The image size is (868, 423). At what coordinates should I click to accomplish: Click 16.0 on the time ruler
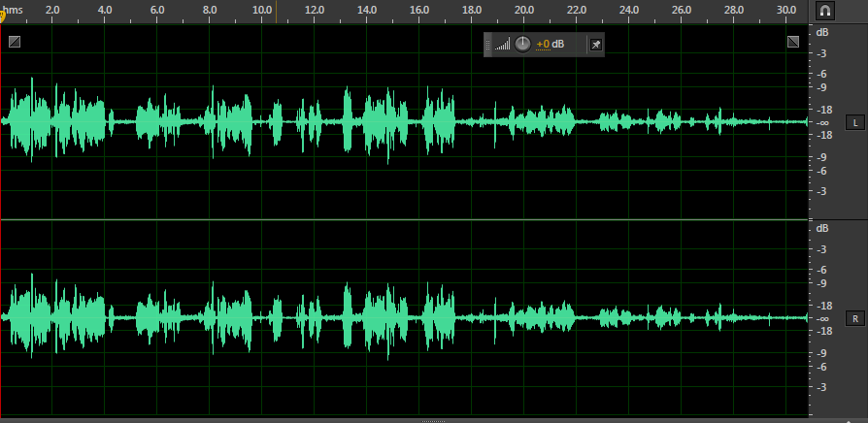pyautogui.click(x=419, y=10)
